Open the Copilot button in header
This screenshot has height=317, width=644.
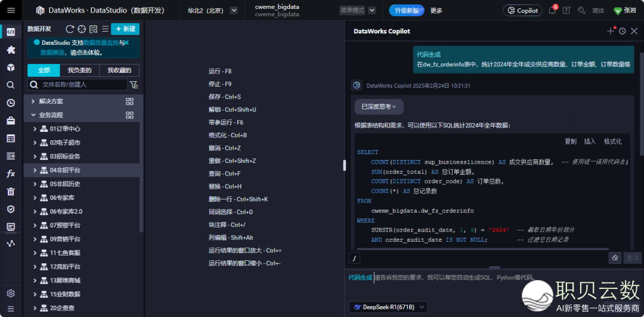click(x=522, y=11)
